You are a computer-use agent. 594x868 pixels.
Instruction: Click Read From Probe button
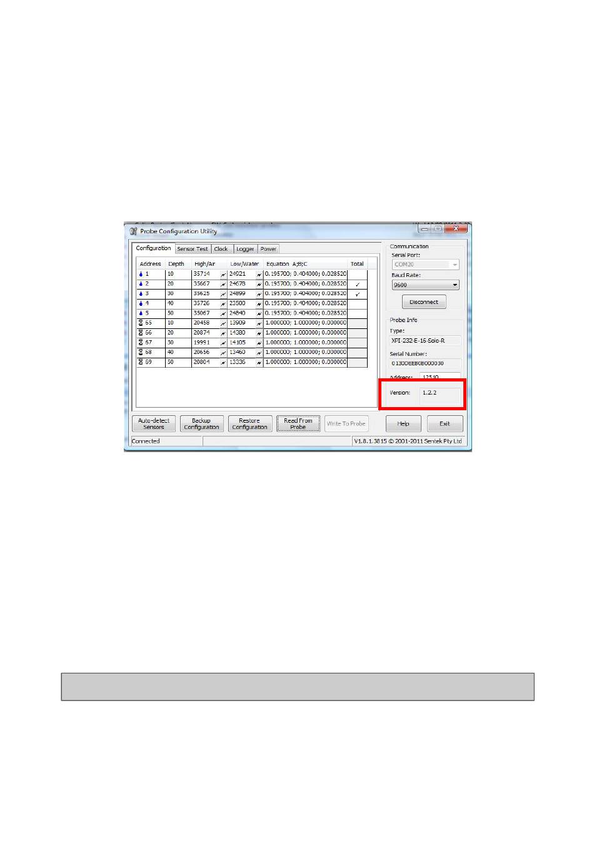coord(298,424)
